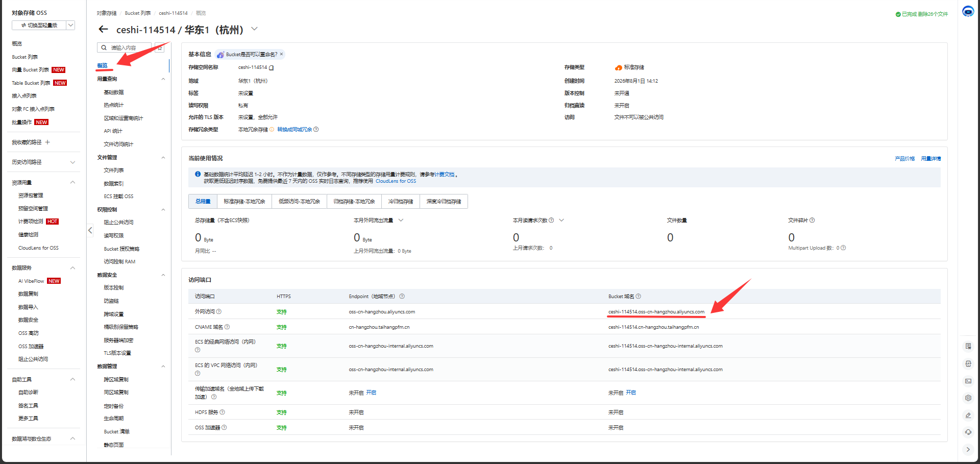Screen dimensions: 980x464
Task: Collapse the 数据管理 menu group
Action: click(x=163, y=367)
